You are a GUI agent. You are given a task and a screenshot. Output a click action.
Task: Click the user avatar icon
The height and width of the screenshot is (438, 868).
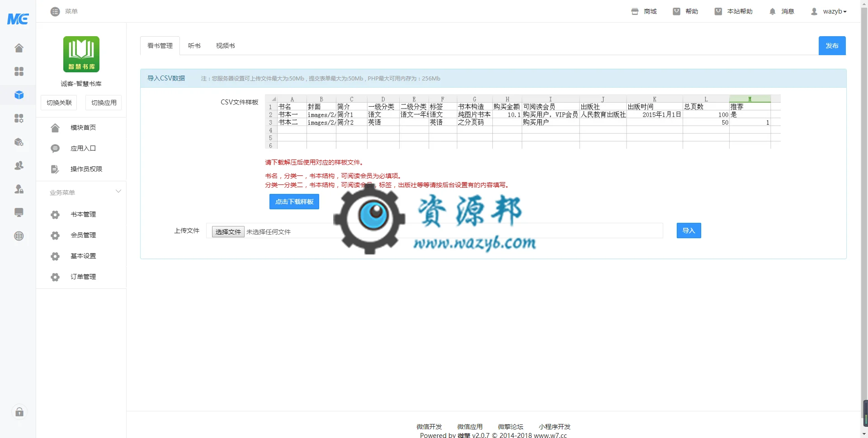coord(814,11)
